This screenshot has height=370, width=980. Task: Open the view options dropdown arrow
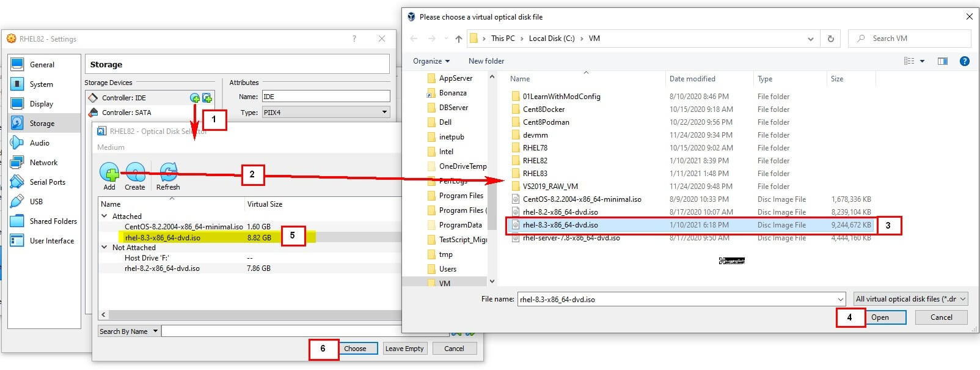click(x=923, y=61)
